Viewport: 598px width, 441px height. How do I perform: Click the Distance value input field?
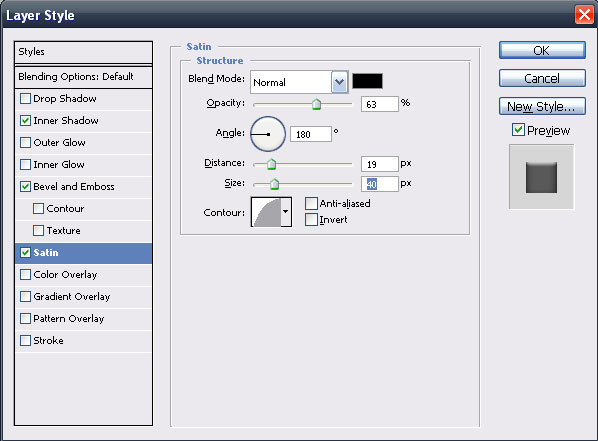[379, 164]
